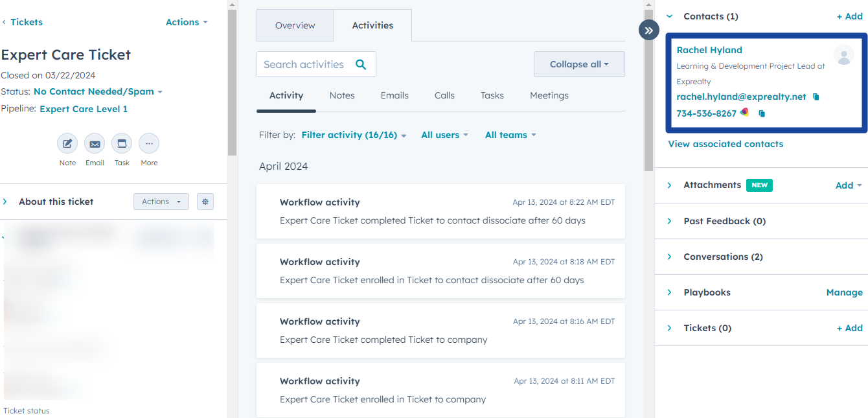Open the Status No Contact Needed/Spam dropdown
This screenshot has height=418, width=868.
pos(98,92)
